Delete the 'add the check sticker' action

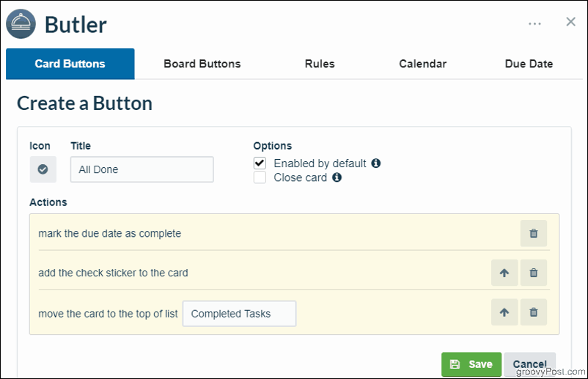(533, 273)
